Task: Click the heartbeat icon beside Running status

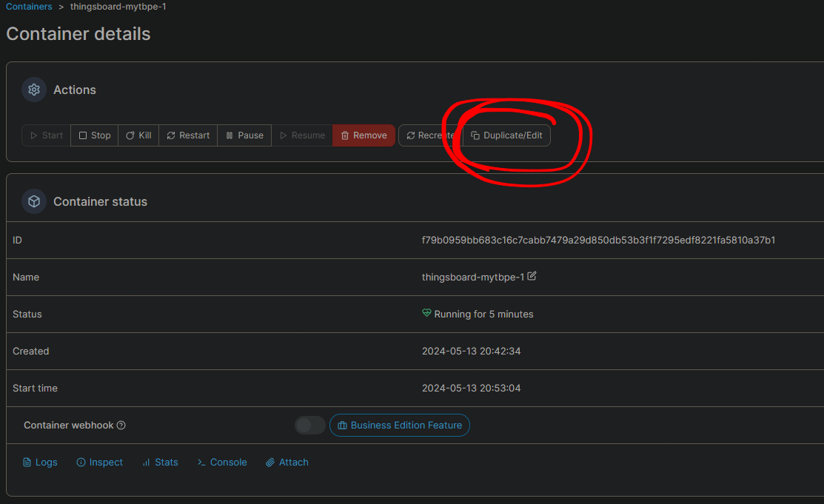Action: tap(426, 314)
